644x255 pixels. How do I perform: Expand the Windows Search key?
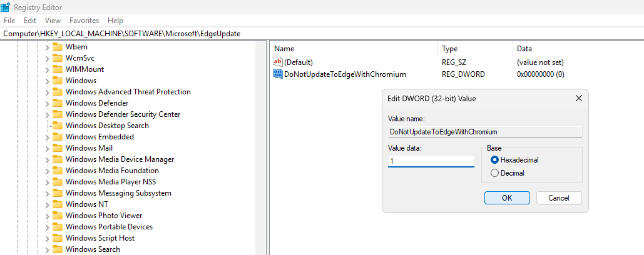tap(46, 249)
